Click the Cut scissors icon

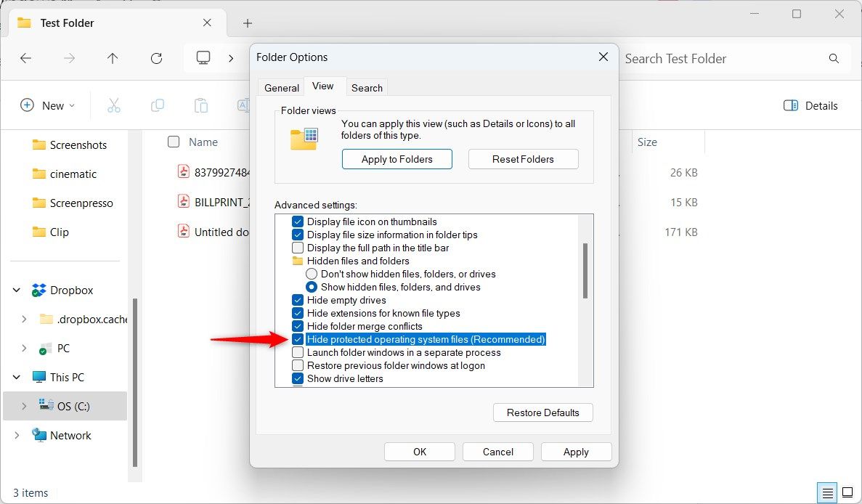114,105
